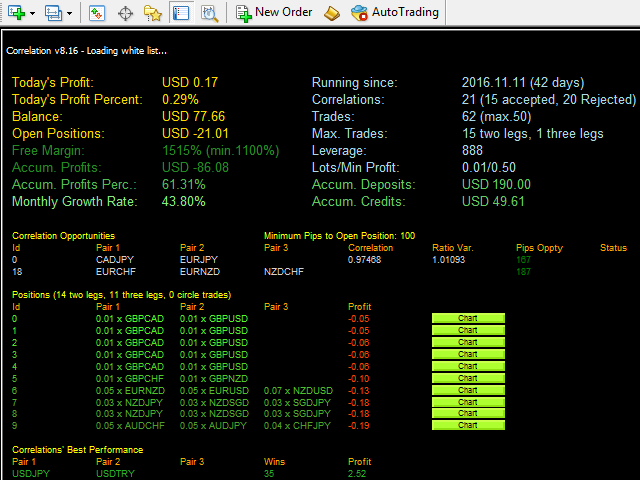
Task: Open Chart for EURNZD / EURUSD / NZDUSD position
Action: pos(468,390)
